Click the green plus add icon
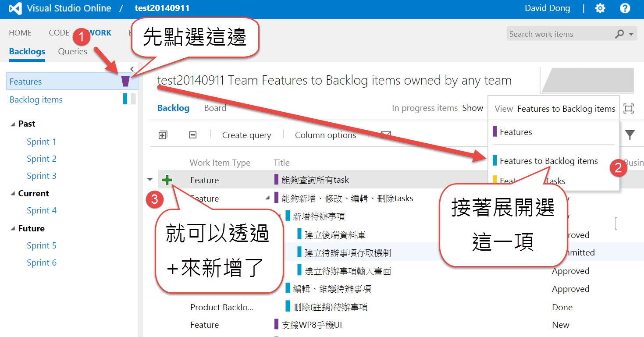644x337 pixels. pos(167,180)
